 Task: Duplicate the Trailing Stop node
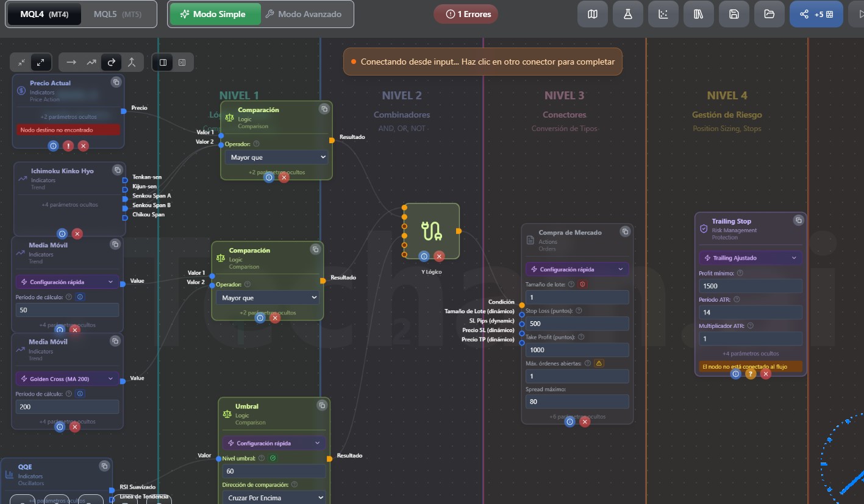[798, 220]
